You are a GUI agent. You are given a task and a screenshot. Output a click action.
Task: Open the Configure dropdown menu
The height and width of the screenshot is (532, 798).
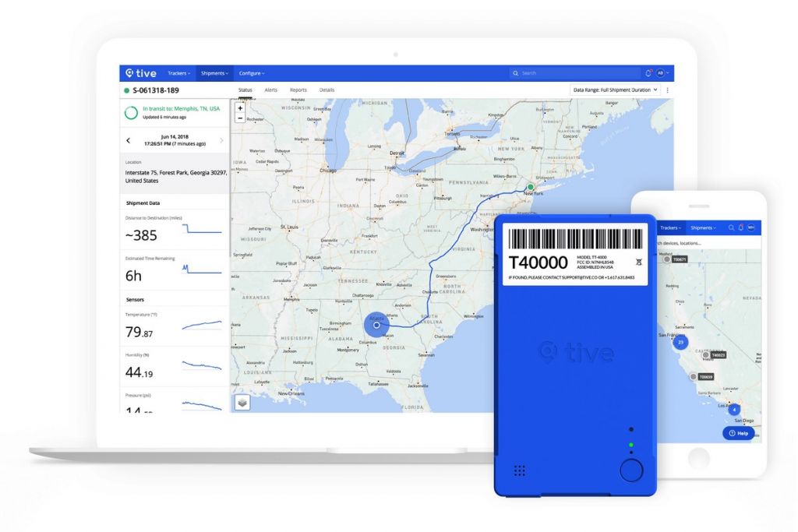pos(251,73)
